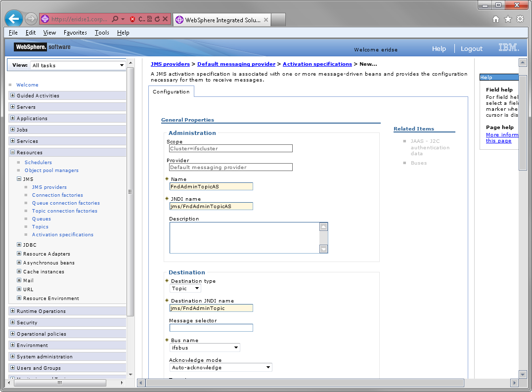The image size is (532, 392).
Task: Open the Edit menu
Action: (31, 33)
